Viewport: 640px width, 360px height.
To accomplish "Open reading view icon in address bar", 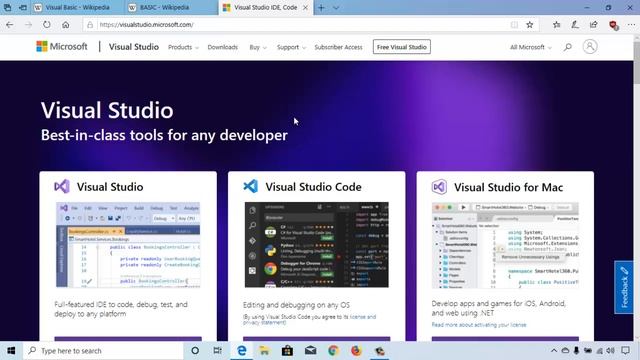I will pos(514,25).
